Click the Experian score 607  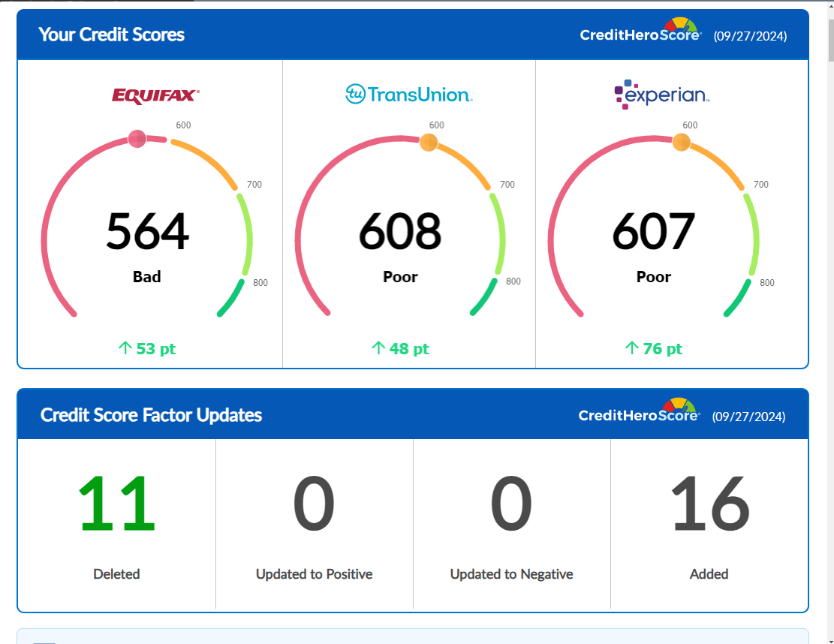point(654,231)
